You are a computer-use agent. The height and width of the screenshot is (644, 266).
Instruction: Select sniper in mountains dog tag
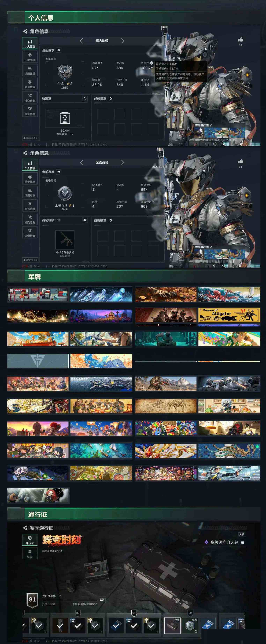click(166, 384)
